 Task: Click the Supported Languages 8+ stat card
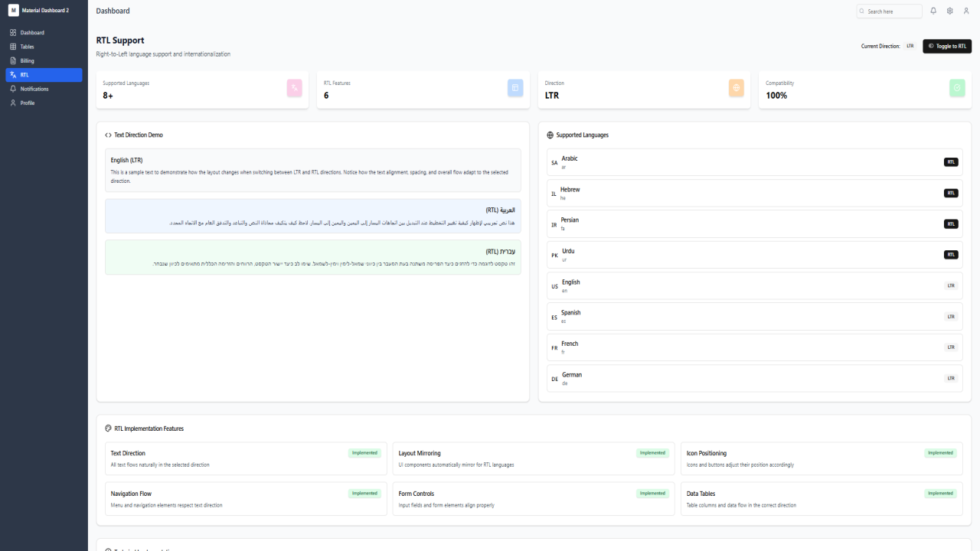(x=202, y=90)
